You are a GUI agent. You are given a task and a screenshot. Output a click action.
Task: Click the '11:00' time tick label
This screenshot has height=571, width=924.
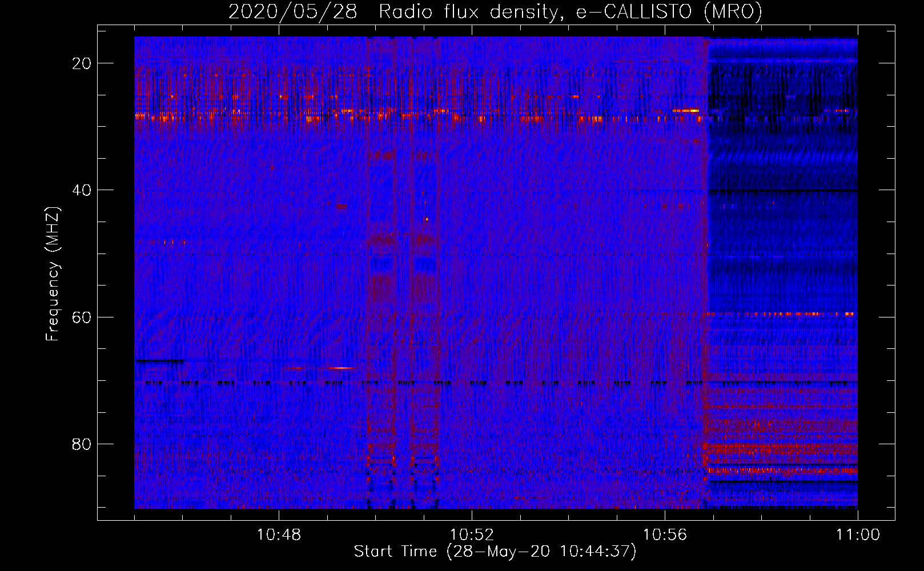tap(858, 535)
